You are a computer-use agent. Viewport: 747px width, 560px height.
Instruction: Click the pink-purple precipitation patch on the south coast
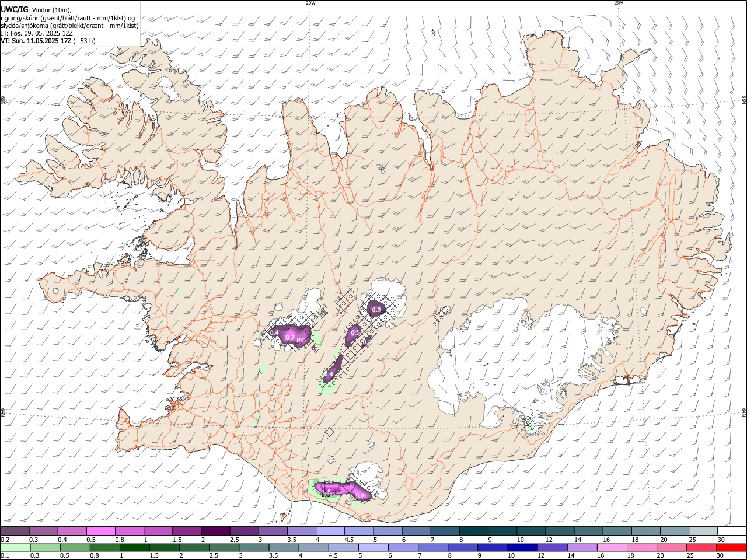(344, 490)
